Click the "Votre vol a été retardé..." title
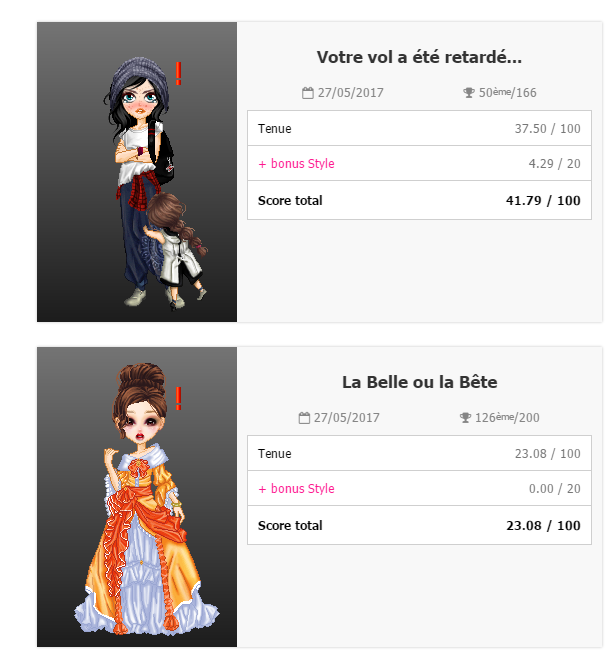 (x=419, y=57)
